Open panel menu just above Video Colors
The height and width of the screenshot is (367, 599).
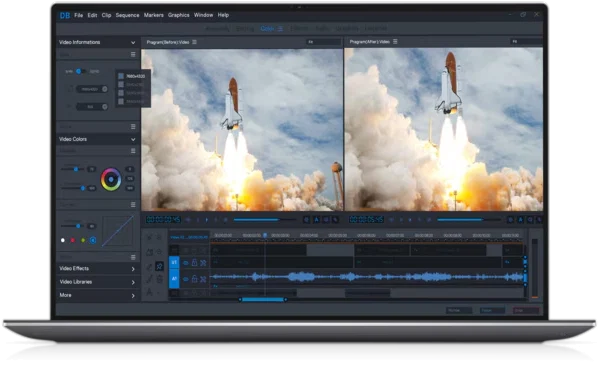click(x=133, y=126)
